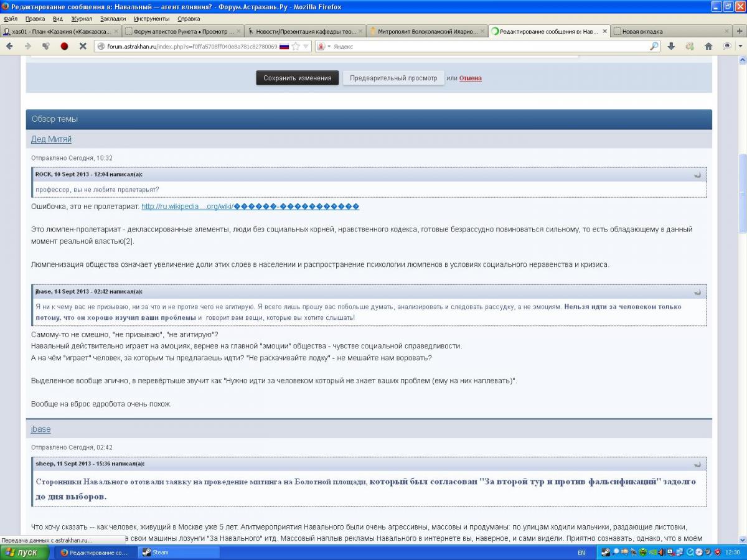The image size is (747, 560).
Task: Click the forward navigation arrow
Action: [27, 46]
